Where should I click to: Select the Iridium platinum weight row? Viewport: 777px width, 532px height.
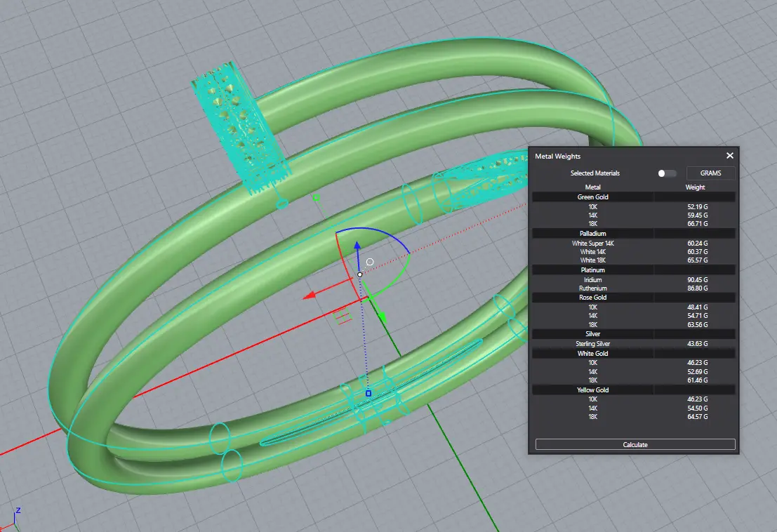pyautogui.click(x=592, y=279)
